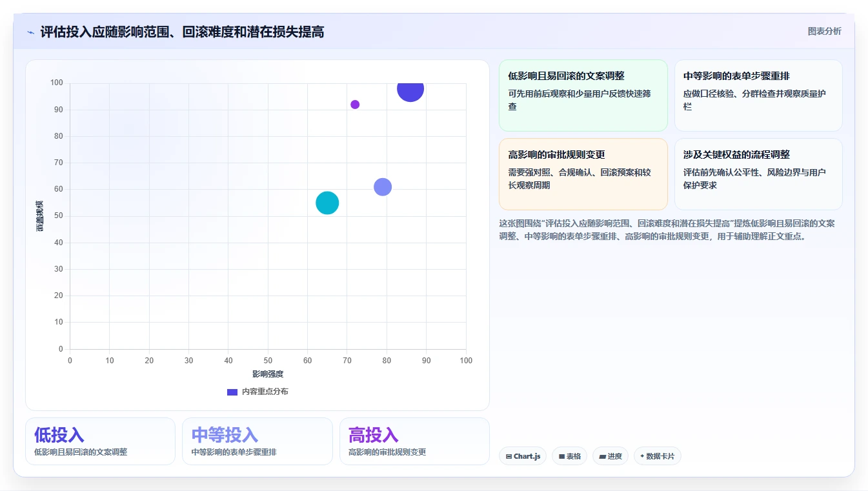This screenshot has width=868, height=491.
Task: Click the 影响强度 x-axis label
Action: (268, 374)
